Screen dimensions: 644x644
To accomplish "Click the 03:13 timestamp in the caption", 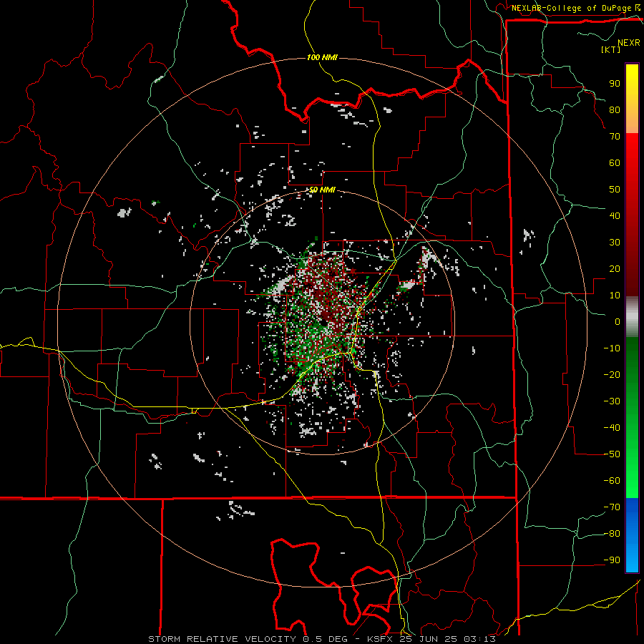I will (479, 639).
